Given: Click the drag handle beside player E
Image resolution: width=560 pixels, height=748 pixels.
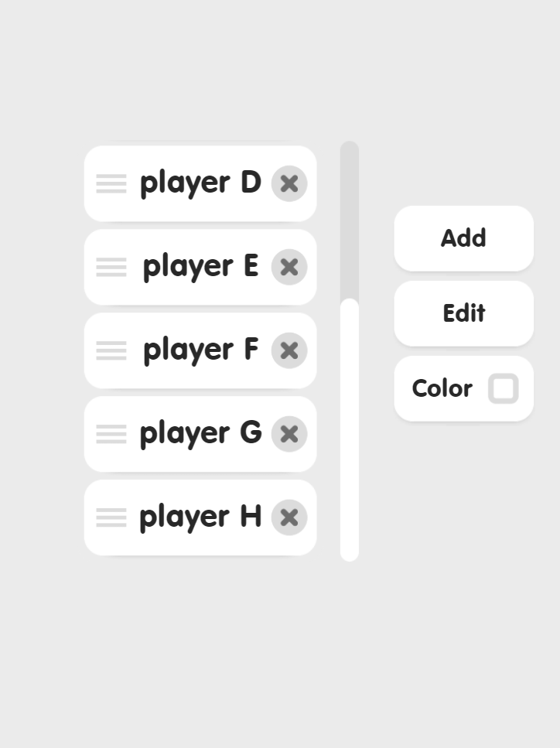Looking at the screenshot, I should click(111, 267).
